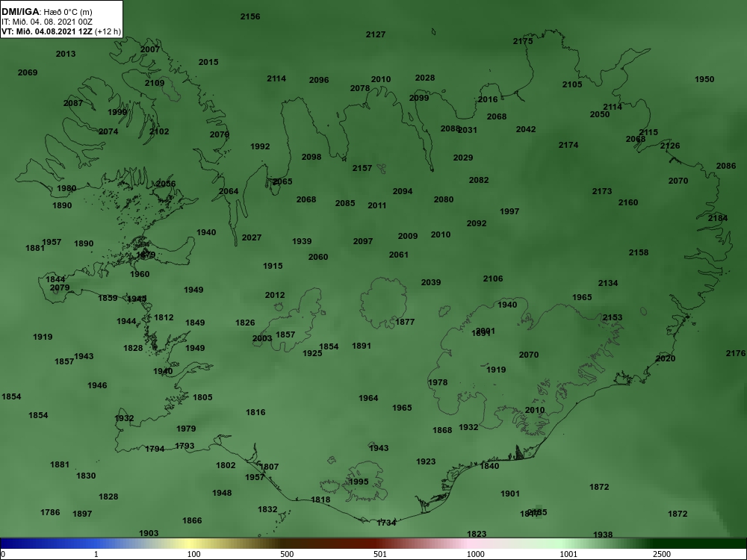Click the map value '1877'
The height and width of the screenshot is (560, 747).
tap(405, 322)
